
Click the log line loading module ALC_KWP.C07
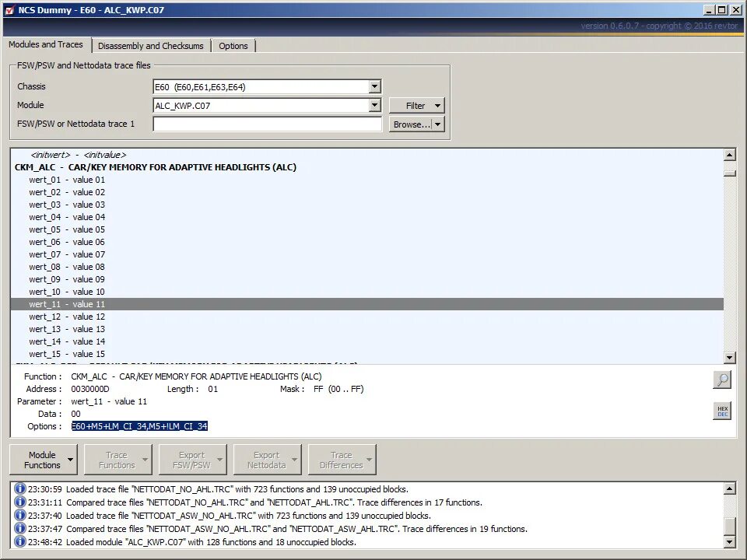pos(191,542)
